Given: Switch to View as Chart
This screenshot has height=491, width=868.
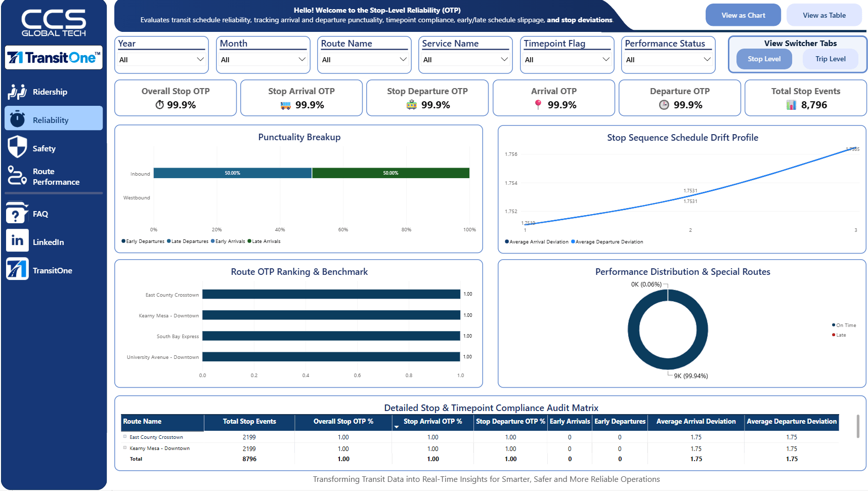Looking at the screenshot, I should click(743, 15).
